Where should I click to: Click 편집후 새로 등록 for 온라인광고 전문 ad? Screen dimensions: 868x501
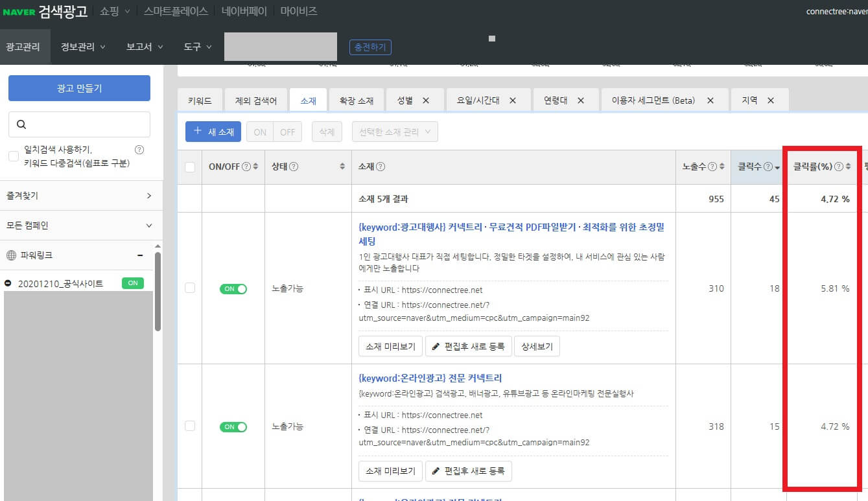(469, 471)
